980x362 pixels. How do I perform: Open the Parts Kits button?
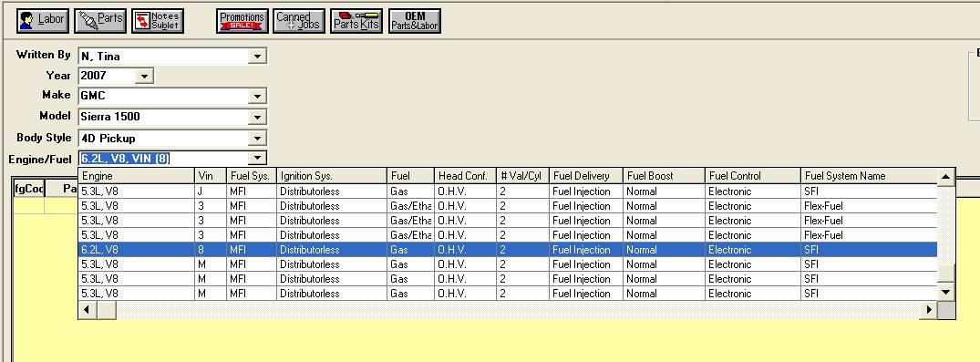(x=356, y=21)
